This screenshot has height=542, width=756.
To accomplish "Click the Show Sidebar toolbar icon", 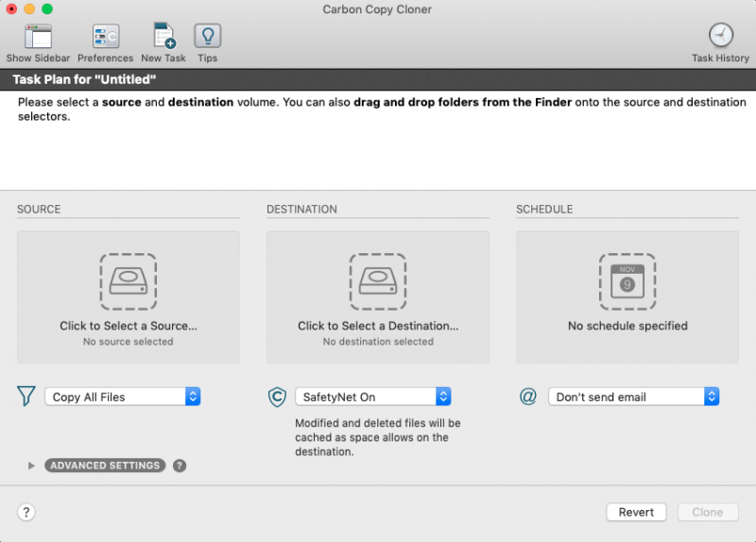I will (38, 37).
